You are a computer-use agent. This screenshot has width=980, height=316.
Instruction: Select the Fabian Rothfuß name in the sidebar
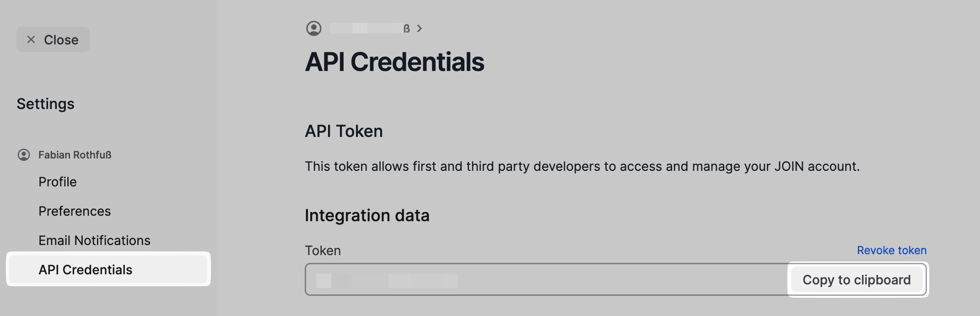75,155
